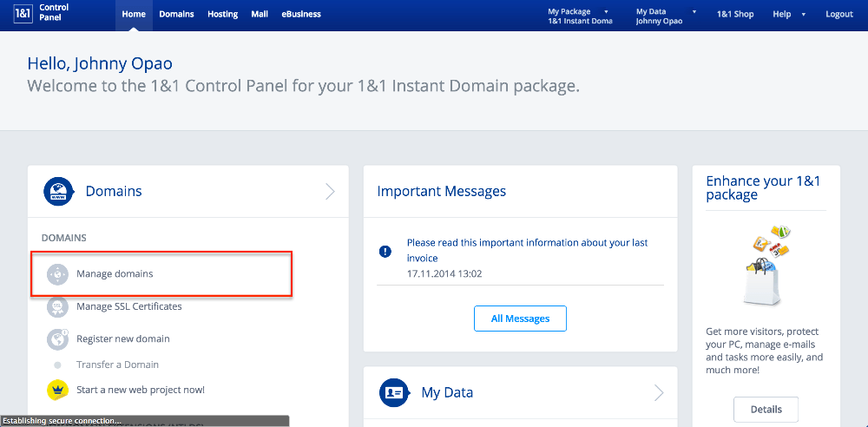Viewport: 868px width, 427px height.
Task: Click the My Data card heading
Action: 447,392
